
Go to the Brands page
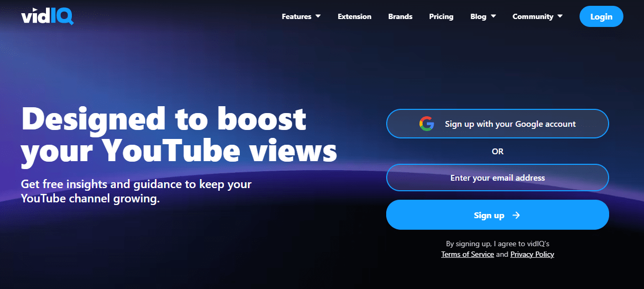coord(400,16)
